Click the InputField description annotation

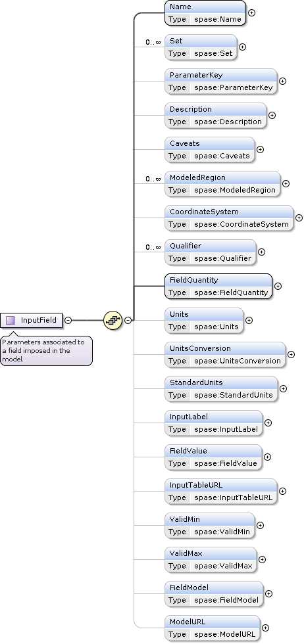[46, 350]
